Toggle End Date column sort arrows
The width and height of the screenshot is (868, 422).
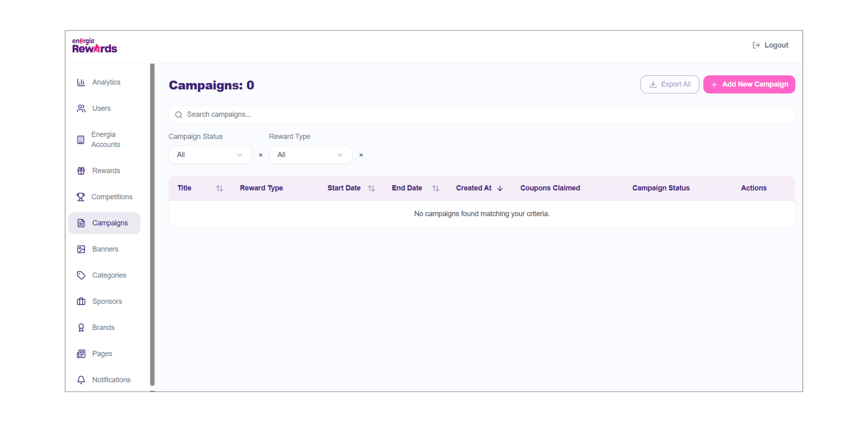point(435,188)
